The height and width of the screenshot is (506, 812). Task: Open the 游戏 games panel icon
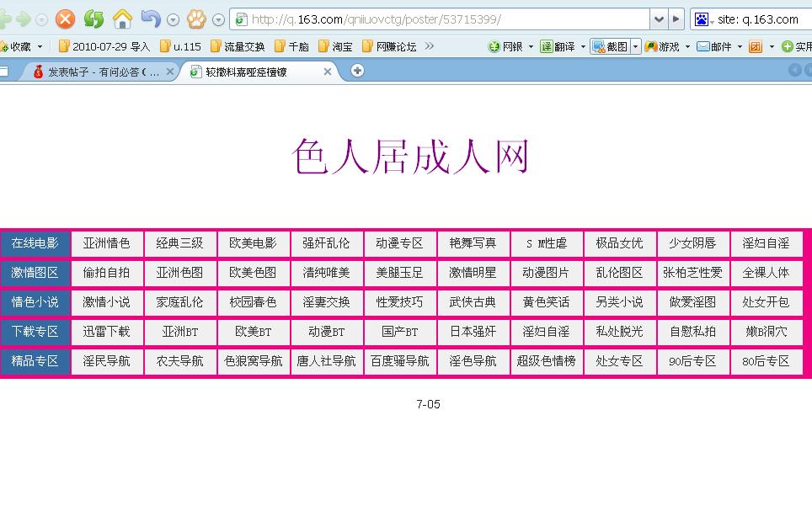(661, 46)
